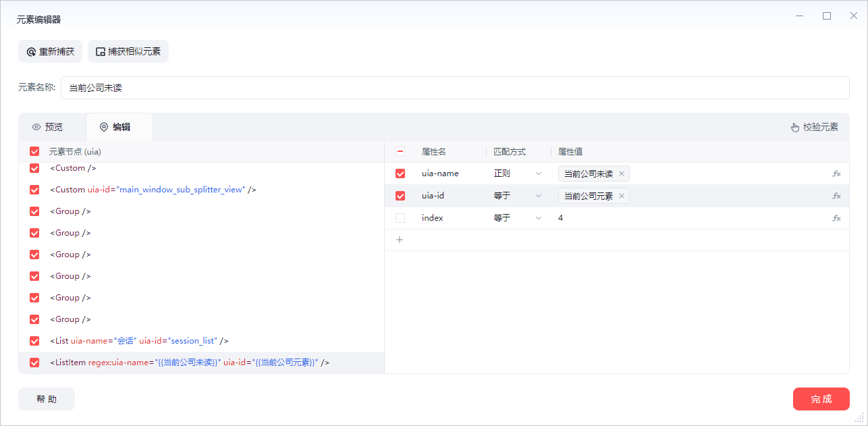The image size is (868, 426).
Task: Uncheck the uia-name attribute checkbox
Action: click(400, 174)
